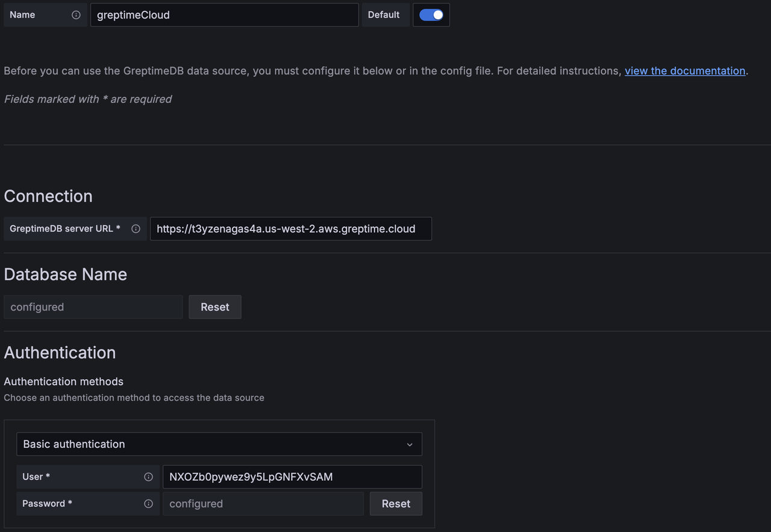Expand the Basic authentication selector chevron

coord(410,444)
